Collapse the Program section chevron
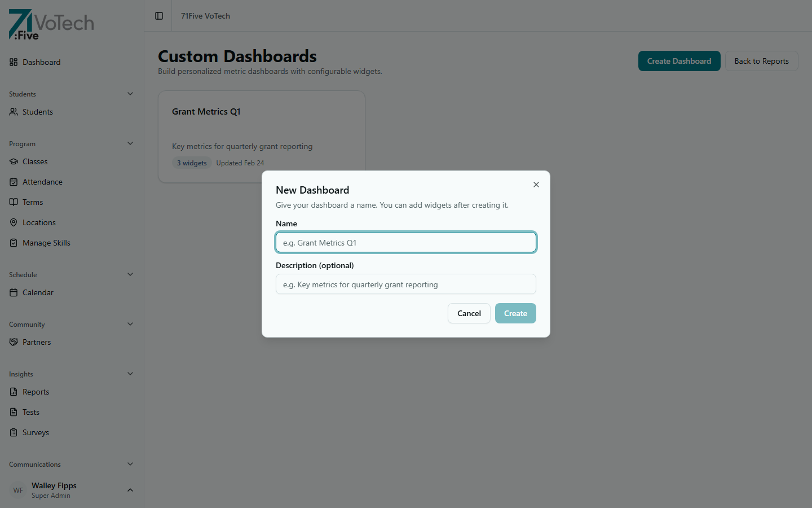Image resolution: width=812 pixels, height=508 pixels. [130, 143]
